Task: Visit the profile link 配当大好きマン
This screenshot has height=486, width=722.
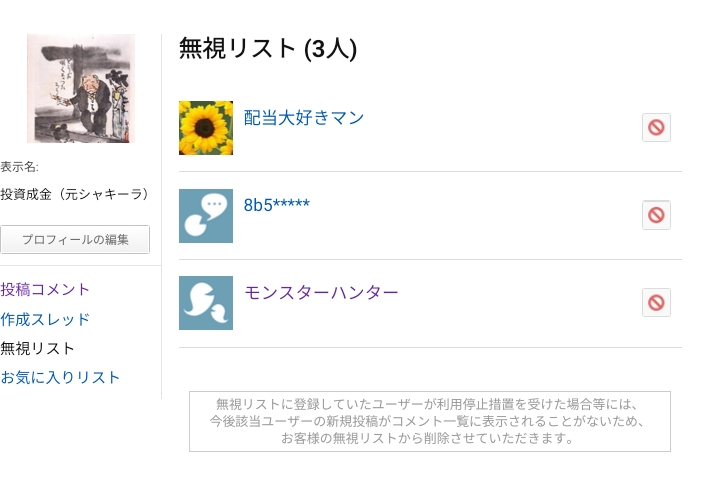Action: pyautogui.click(x=304, y=118)
